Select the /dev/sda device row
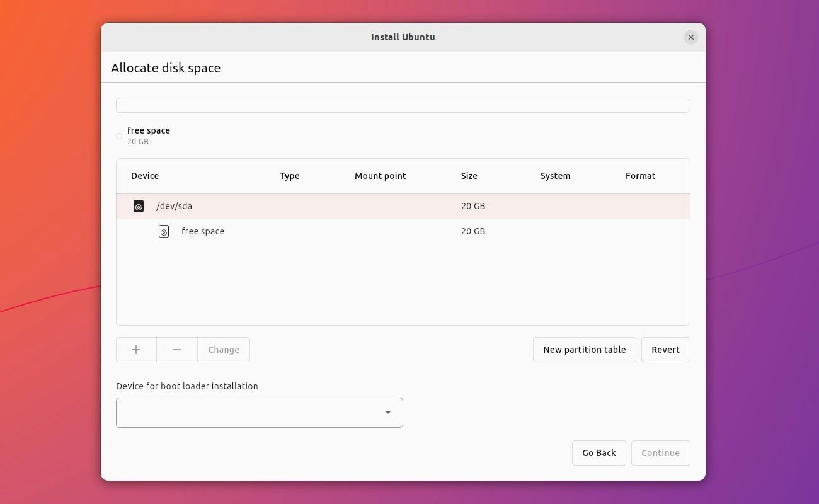 [403, 206]
